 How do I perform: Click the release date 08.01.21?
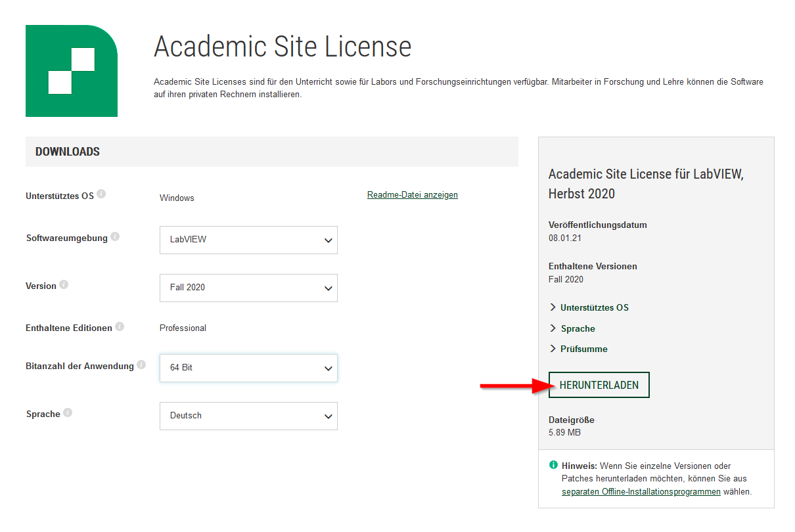pyautogui.click(x=565, y=238)
